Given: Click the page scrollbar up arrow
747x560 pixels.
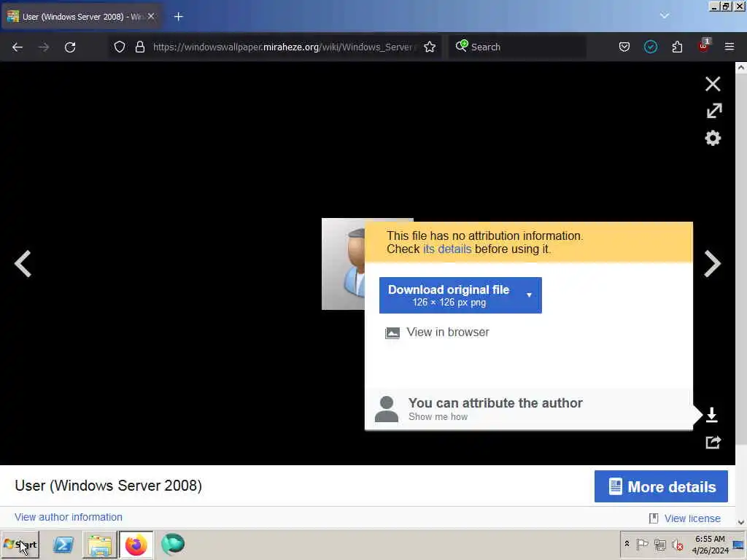Looking at the screenshot, I should point(741,68).
